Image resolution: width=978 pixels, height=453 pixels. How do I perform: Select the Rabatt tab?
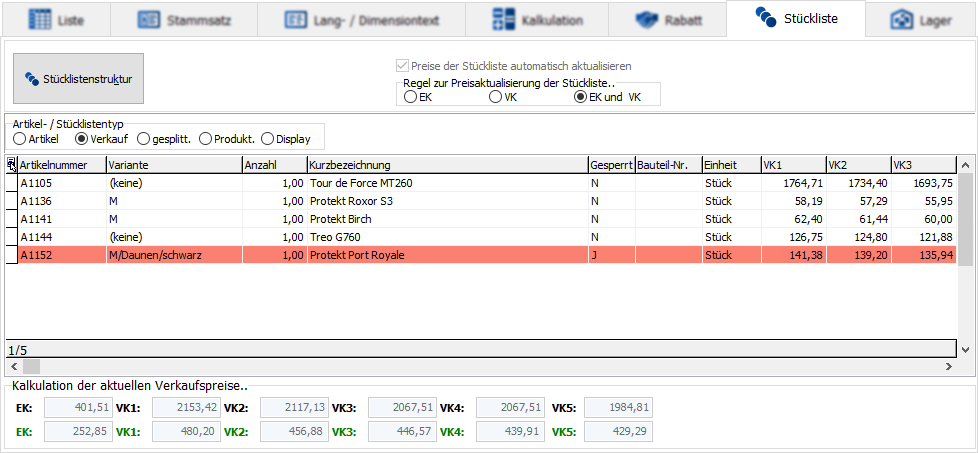(x=668, y=19)
